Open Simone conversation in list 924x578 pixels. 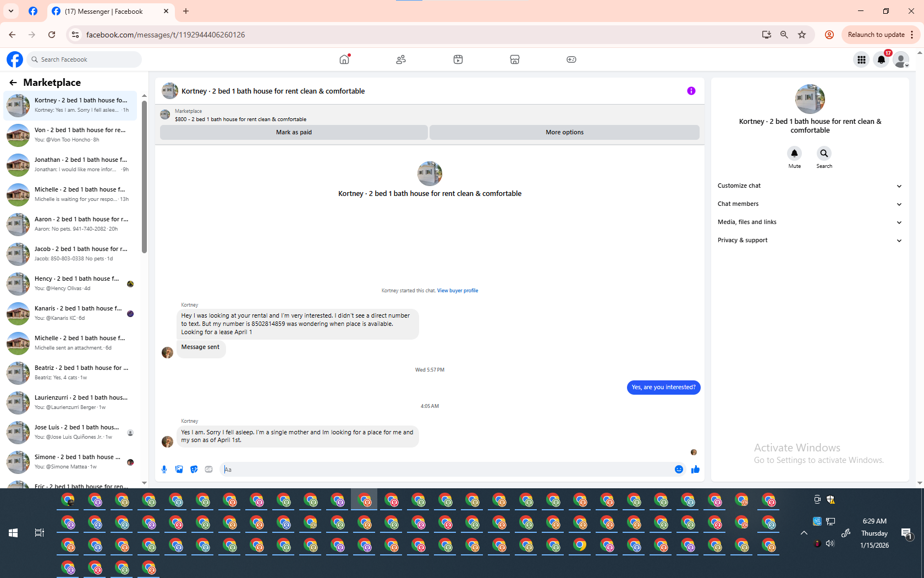[70, 462]
